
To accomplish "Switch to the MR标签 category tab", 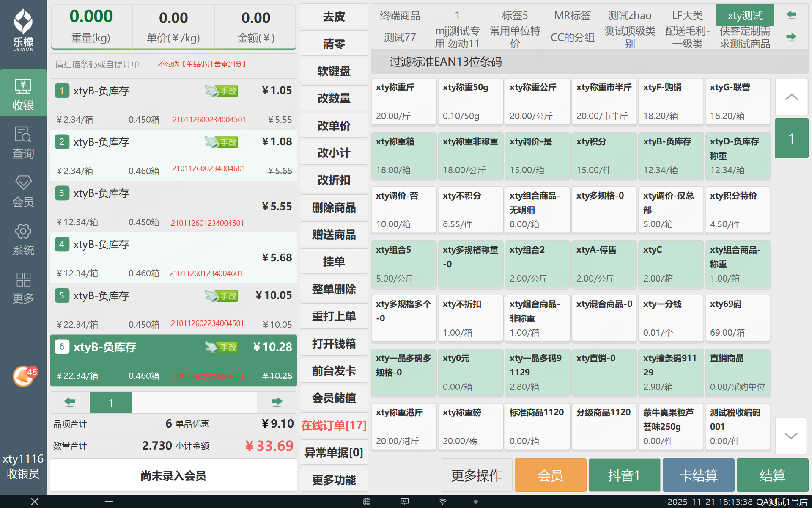I will point(572,16).
